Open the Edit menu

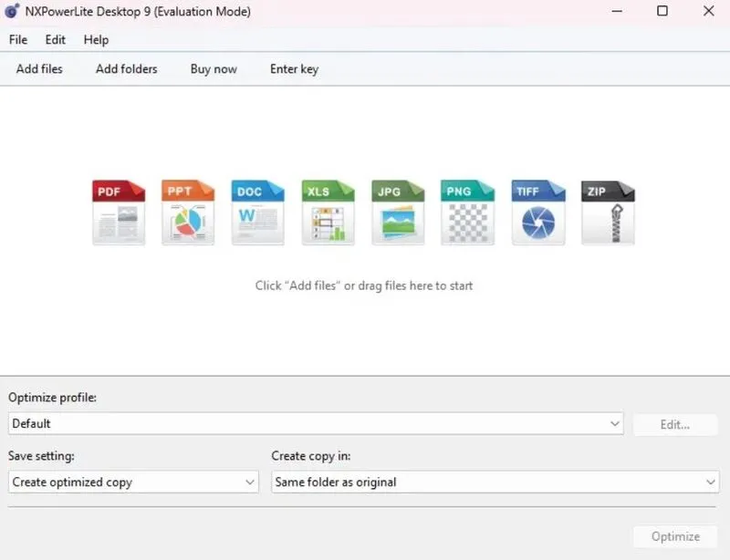[56, 40]
